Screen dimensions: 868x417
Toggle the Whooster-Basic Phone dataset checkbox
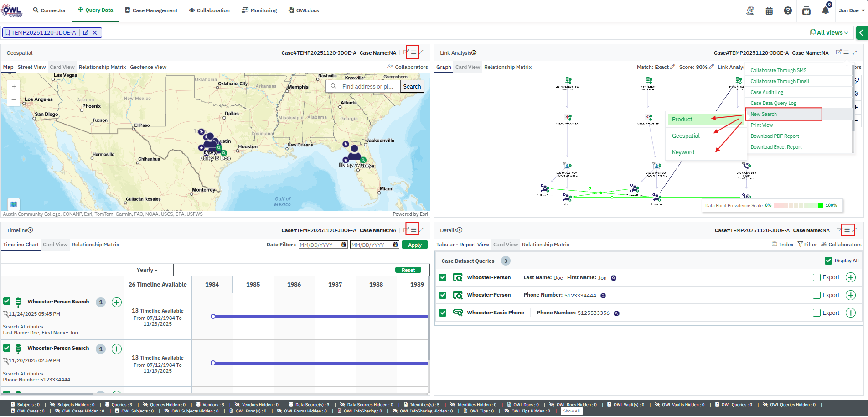(443, 313)
